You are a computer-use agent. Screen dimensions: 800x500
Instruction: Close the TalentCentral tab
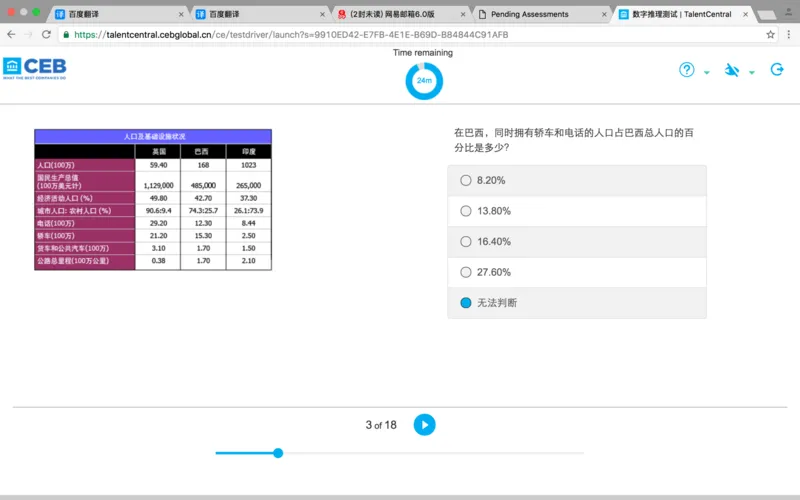[745, 14]
